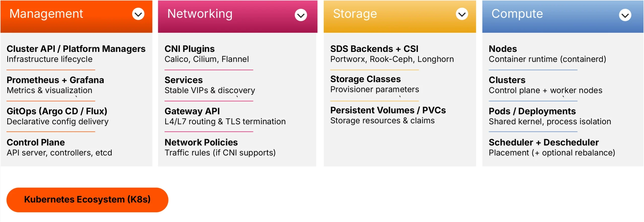Select the Network Policies item
The height and width of the screenshot is (222, 644).
click(x=201, y=143)
